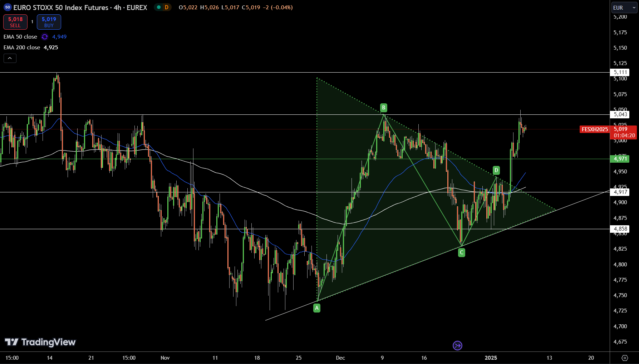Click the 5,111 price level label

[x=620, y=72]
